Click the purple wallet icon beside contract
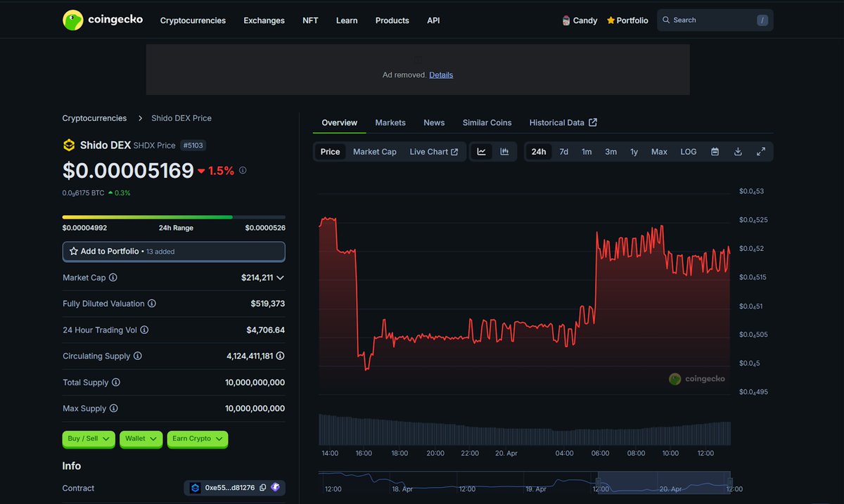Screen dimensions: 844x504 coord(275,488)
